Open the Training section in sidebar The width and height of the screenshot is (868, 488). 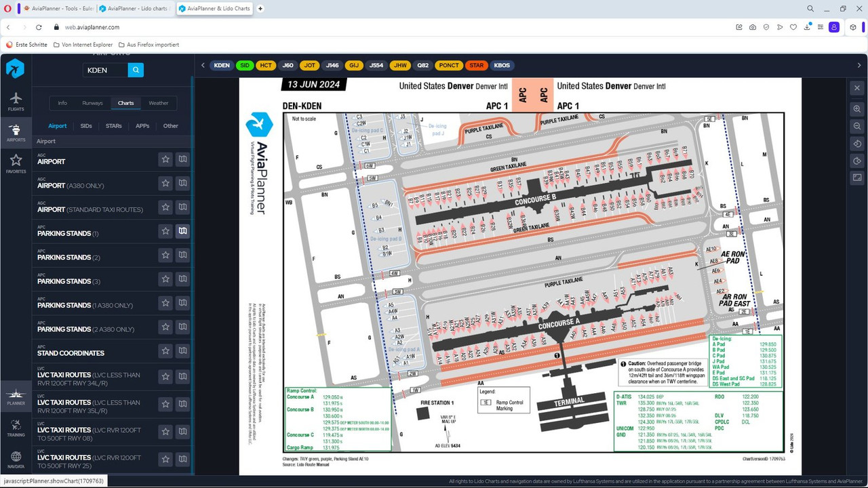[x=16, y=428]
